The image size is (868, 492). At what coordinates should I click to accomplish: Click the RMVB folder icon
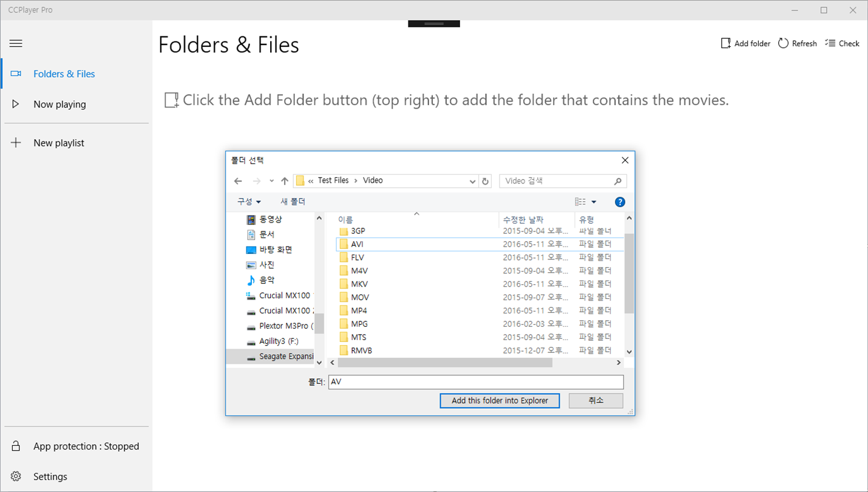tap(344, 351)
